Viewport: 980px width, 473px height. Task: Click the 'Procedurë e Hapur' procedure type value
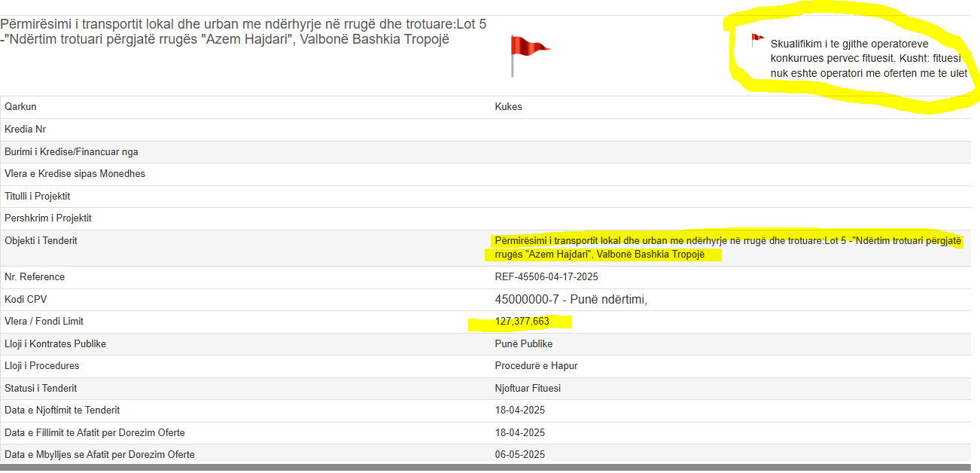coord(535,366)
